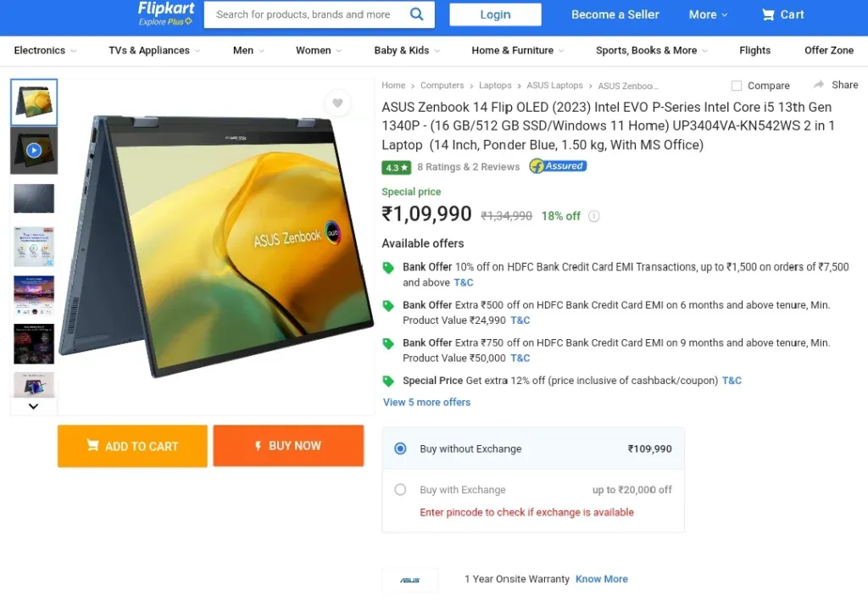Click the ₹1,09,990 special price
This screenshot has width=868, height=601.
427,214
